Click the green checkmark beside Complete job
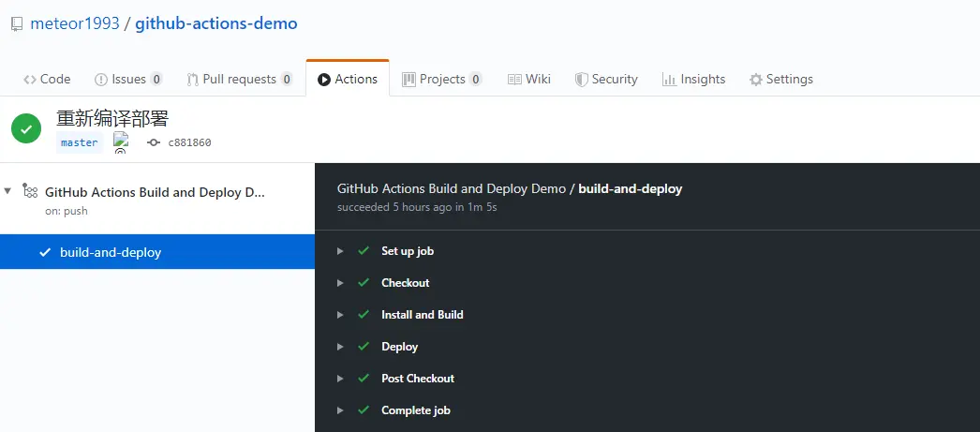 point(364,410)
